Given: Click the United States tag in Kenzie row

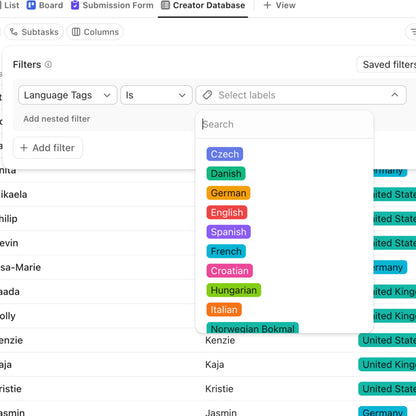Looking at the screenshot, I should click(x=387, y=340).
